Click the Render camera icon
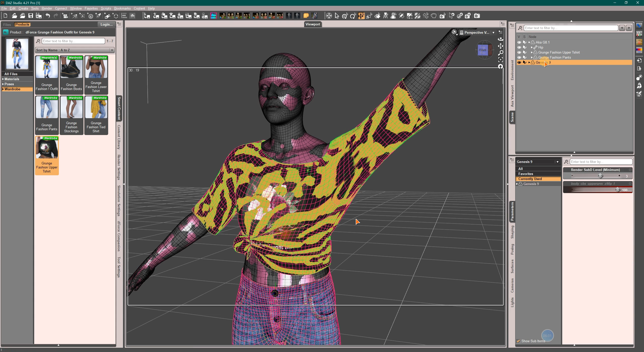This screenshot has height=352, width=644. [x=477, y=16]
